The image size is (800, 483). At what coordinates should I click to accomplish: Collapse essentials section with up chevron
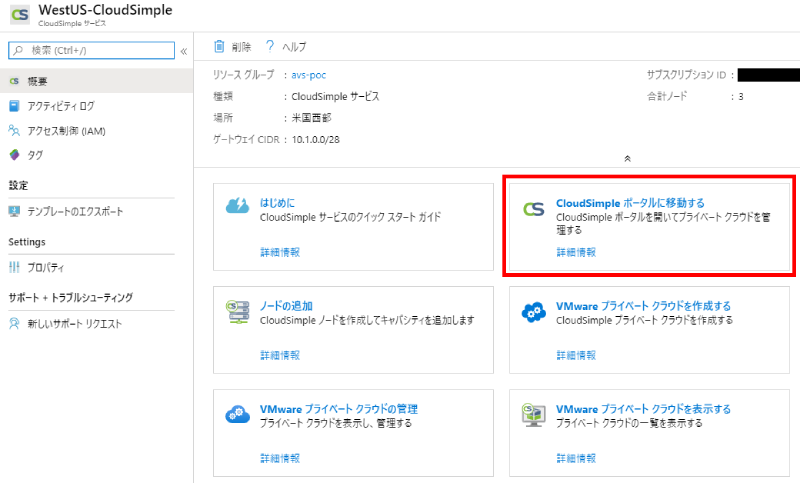pos(628,159)
